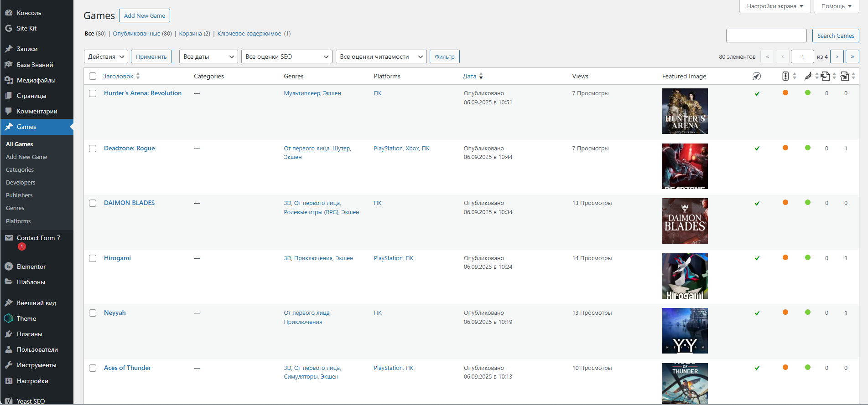
Task: Tick the checkbox for Hunter's Arena: Revolution
Action: [93, 93]
